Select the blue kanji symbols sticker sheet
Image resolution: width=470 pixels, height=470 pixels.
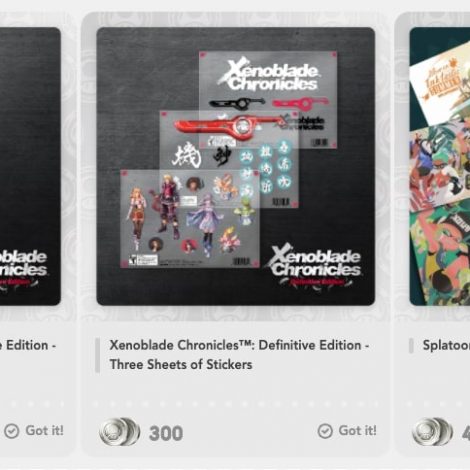tap(229, 159)
